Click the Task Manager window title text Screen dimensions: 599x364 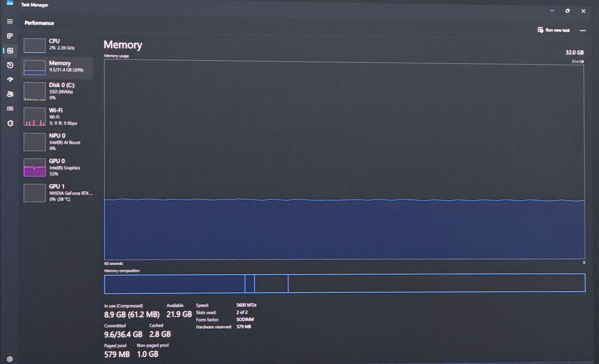[34, 5]
